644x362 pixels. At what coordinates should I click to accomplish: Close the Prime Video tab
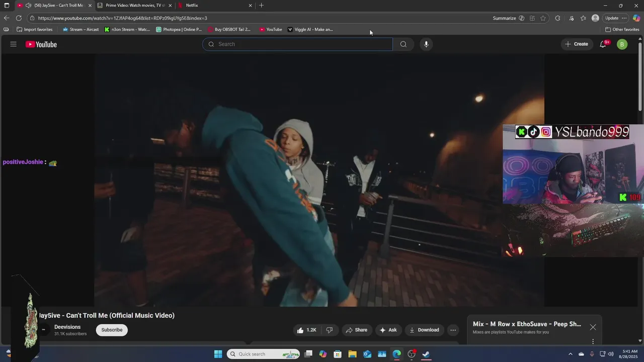pyautogui.click(x=170, y=6)
